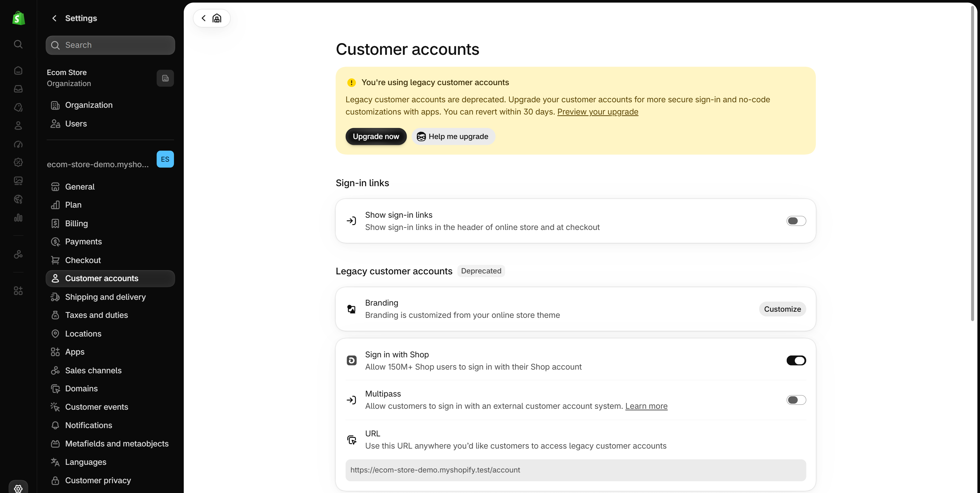The height and width of the screenshot is (493, 980).
Task: Open Customer events settings
Action: (x=110, y=407)
